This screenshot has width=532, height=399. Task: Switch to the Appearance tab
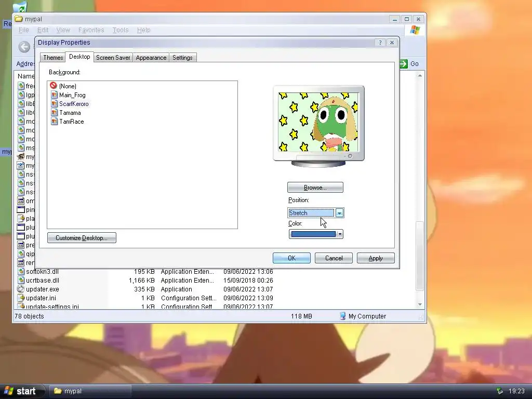pos(151,58)
